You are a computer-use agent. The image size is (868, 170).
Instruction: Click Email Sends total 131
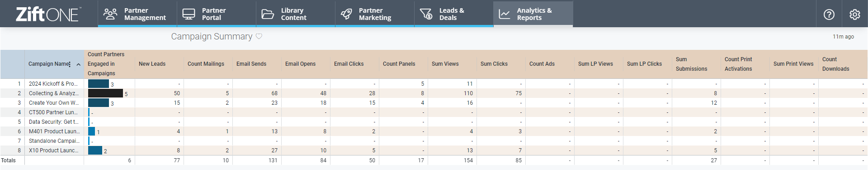(x=273, y=160)
